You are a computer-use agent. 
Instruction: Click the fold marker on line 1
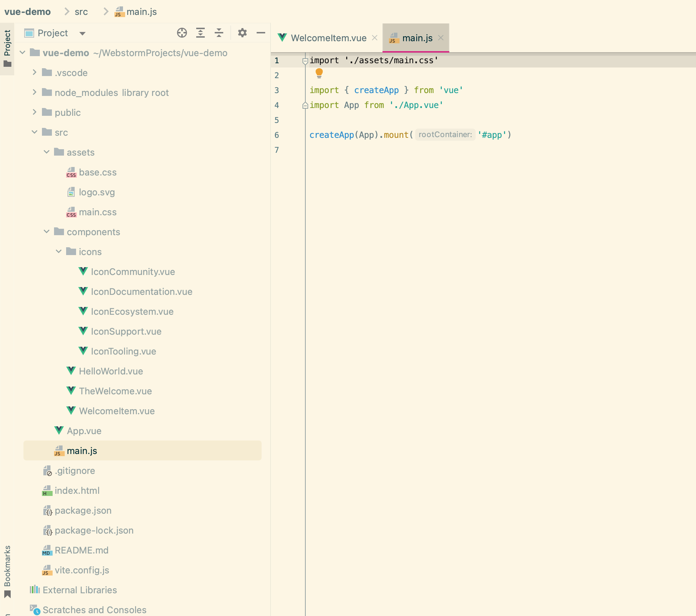(x=305, y=61)
